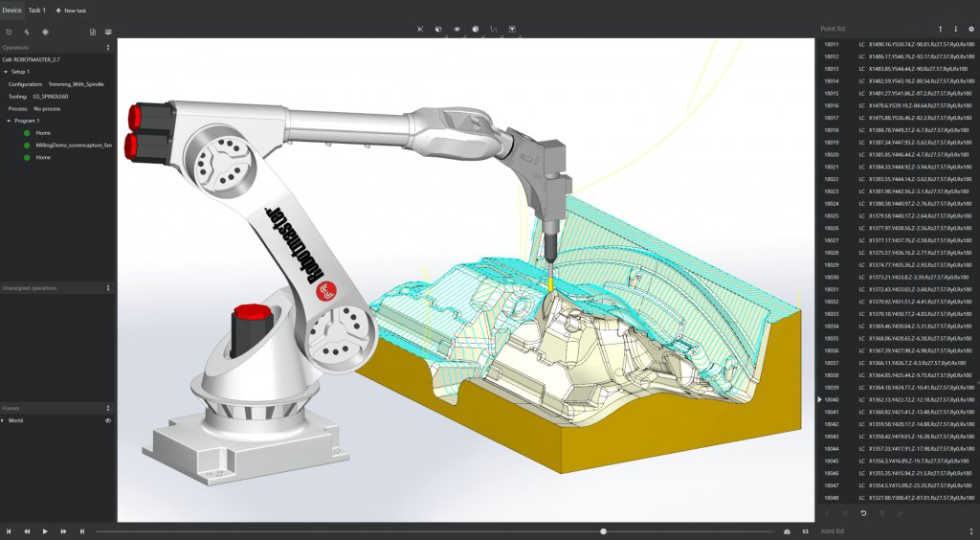Click the refresh icon below the point list
Screen dimensions: 980x540
pyautogui.click(x=863, y=513)
